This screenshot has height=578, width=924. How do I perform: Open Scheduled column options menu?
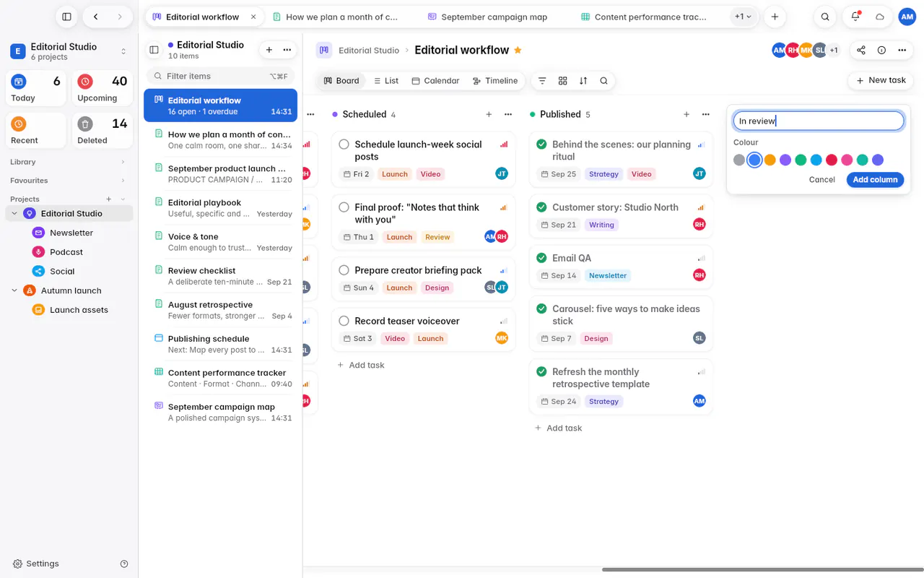[x=508, y=114]
